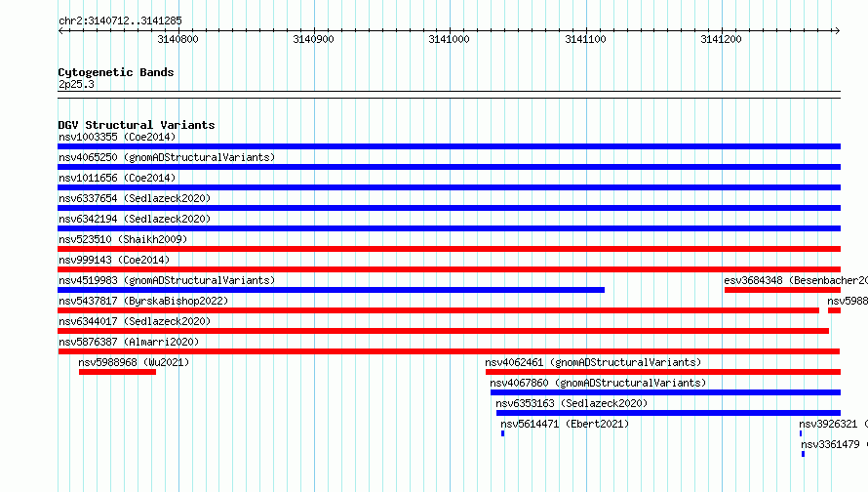Select the blue bar under nsv6342194
Viewport: 868px width, 492px height.
pyautogui.click(x=449, y=228)
